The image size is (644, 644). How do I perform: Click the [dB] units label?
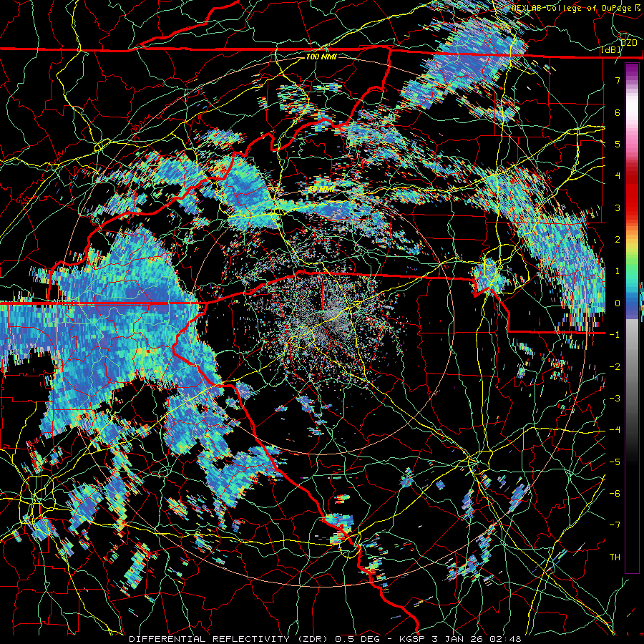611,50
